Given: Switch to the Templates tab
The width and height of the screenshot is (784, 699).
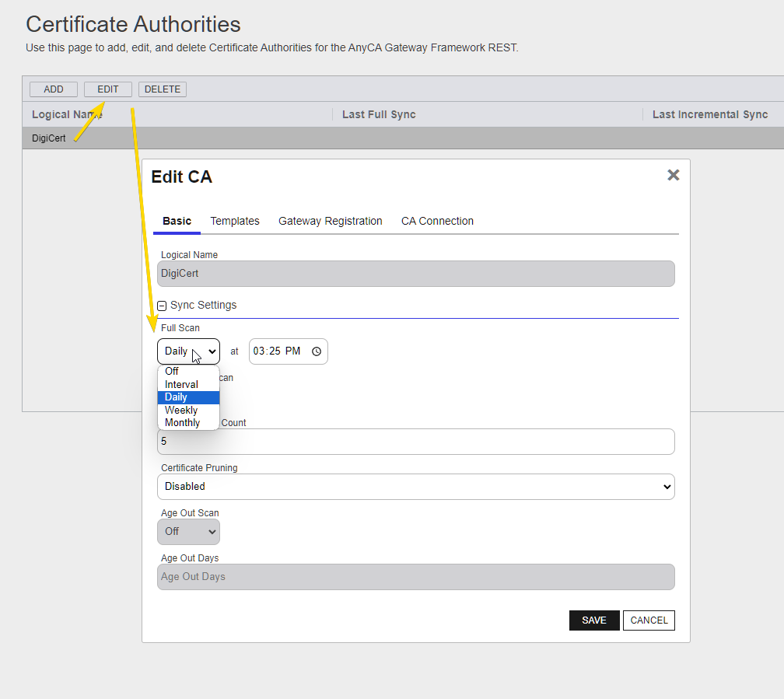Looking at the screenshot, I should [235, 221].
